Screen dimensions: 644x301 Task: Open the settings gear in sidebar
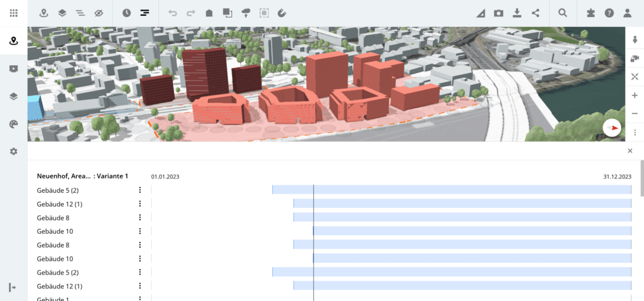pos(14,151)
